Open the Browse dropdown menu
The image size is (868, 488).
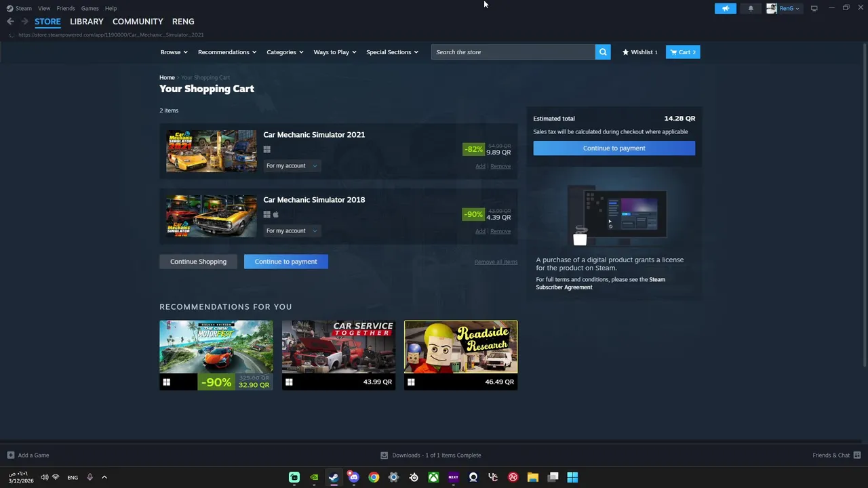tap(174, 52)
